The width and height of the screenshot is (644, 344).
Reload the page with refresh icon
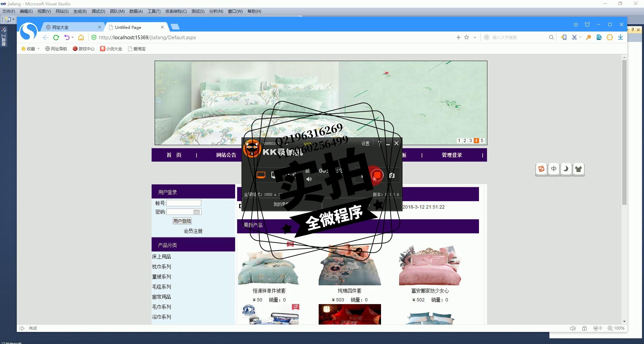(56, 38)
